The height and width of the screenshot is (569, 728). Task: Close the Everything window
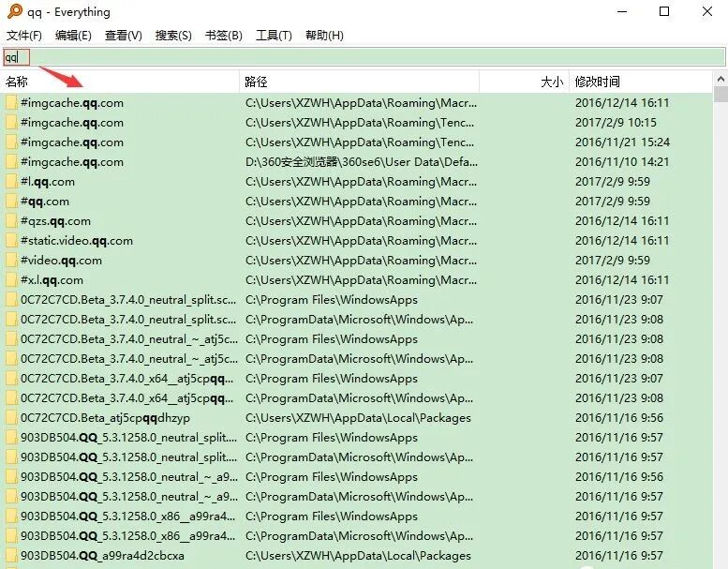pos(707,11)
